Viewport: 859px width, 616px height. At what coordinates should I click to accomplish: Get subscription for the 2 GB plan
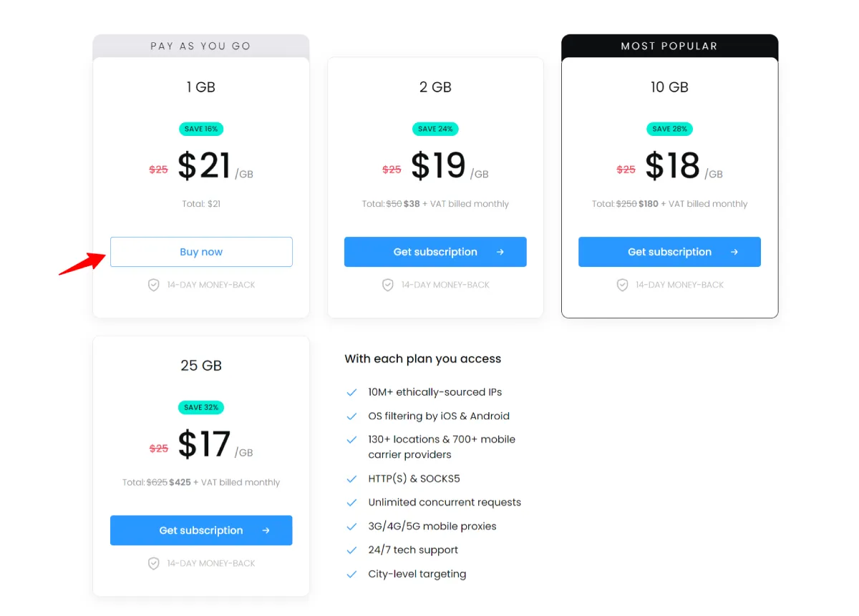coord(435,252)
